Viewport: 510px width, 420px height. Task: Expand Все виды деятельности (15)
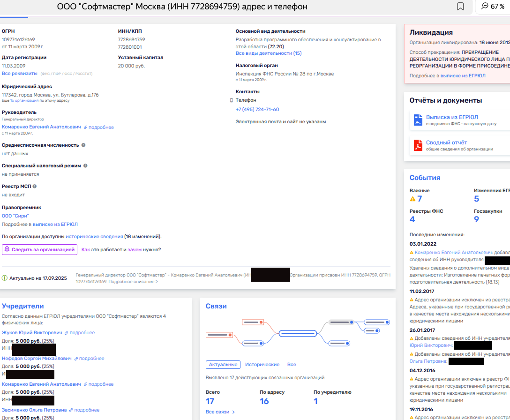pos(268,53)
